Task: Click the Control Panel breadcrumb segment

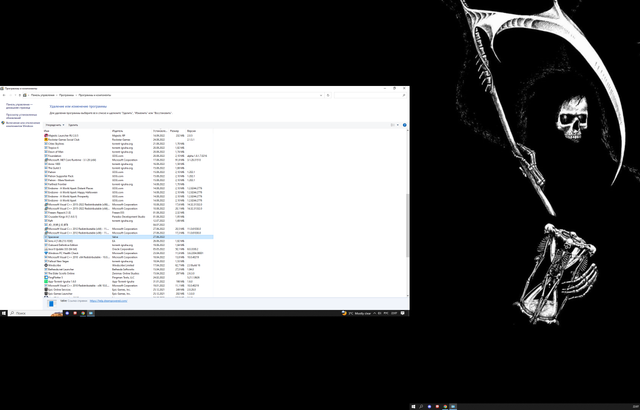Action: tap(42, 95)
